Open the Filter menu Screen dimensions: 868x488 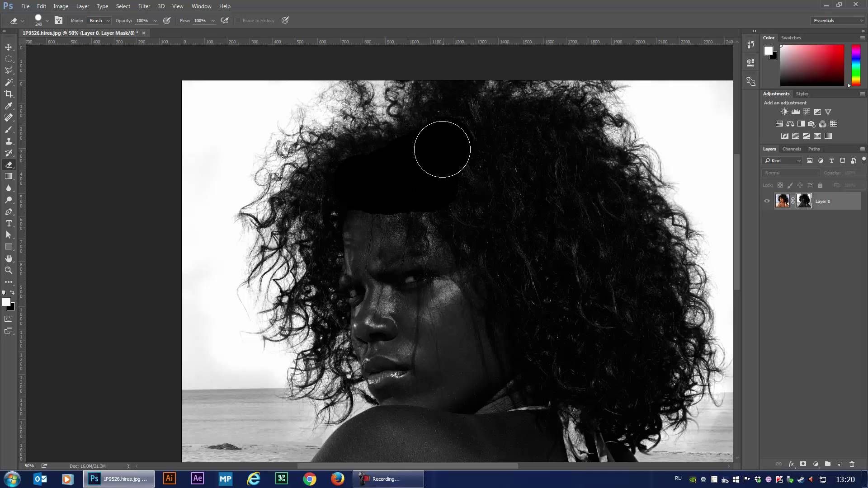pos(144,6)
